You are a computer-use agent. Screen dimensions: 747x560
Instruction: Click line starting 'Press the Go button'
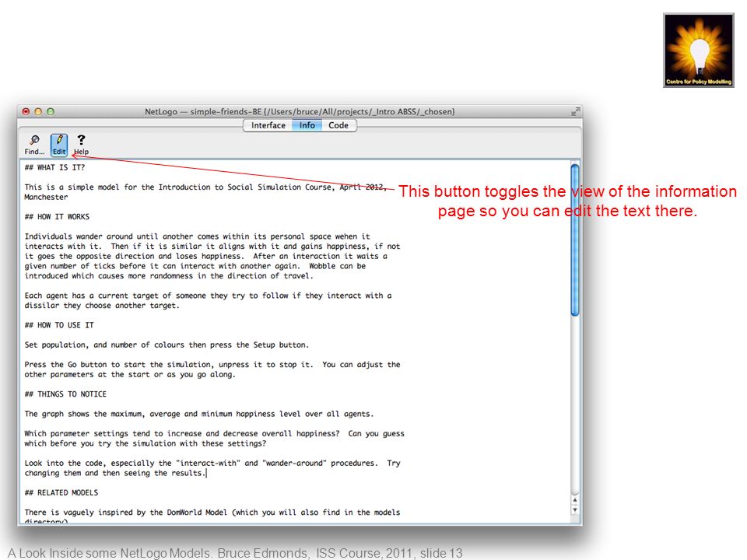(x=212, y=365)
